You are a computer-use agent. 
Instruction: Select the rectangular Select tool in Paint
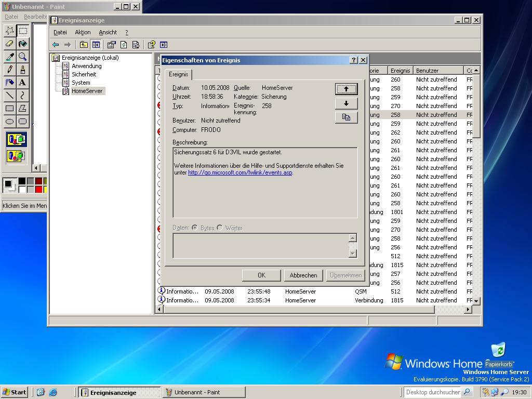pos(23,31)
